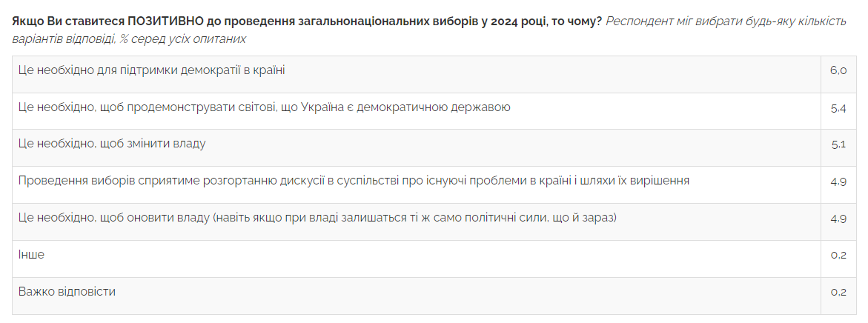Select the row about supporting democracy
Screen dimensions: 868x323
[151, 70]
